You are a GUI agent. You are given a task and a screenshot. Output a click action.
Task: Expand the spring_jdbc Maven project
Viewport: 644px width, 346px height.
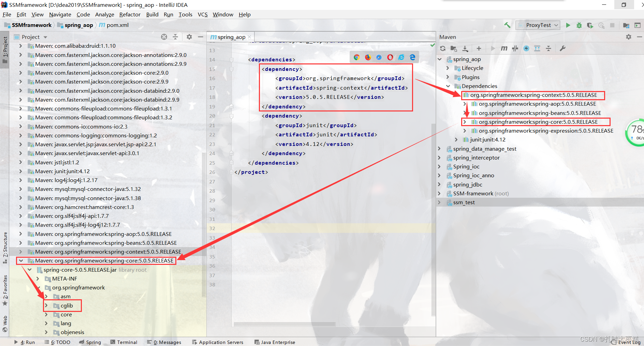click(x=440, y=184)
